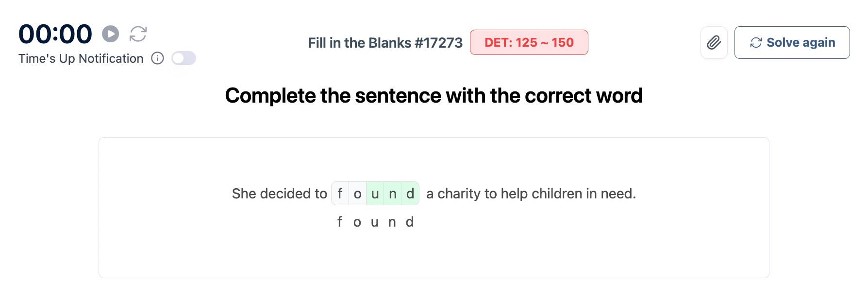Image resolution: width=868 pixels, height=284 pixels.
Task: Click the DET: 125 ~ 150 badge
Action: click(529, 42)
